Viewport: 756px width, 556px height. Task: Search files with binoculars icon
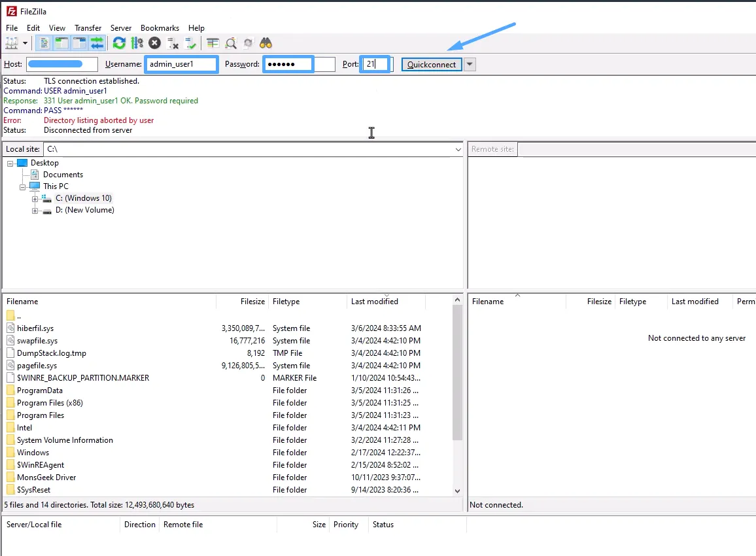coord(266,43)
